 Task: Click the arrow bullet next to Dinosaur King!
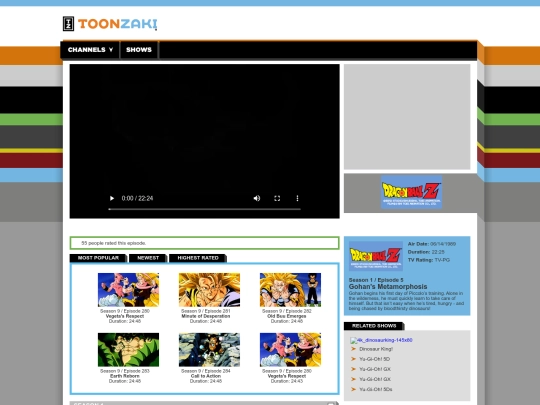click(x=353, y=349)
